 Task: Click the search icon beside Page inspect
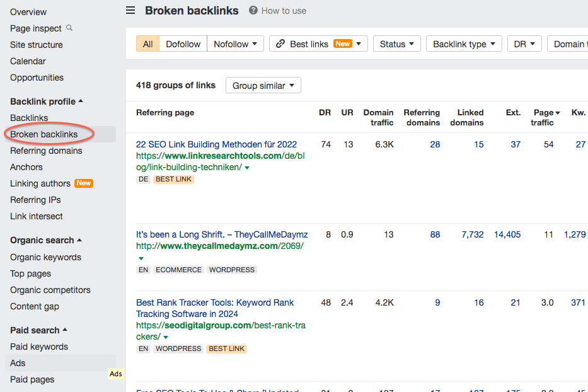[69, 28]
